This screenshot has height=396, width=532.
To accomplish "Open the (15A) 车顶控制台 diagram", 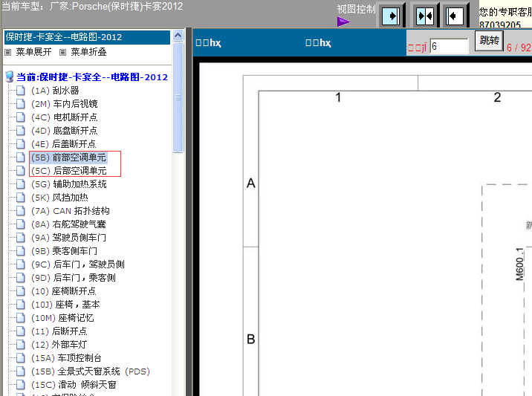I will coord(66,358).
